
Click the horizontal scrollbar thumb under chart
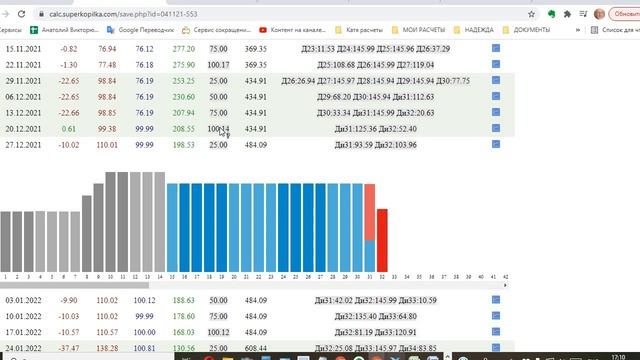click(x=74, y=285)
